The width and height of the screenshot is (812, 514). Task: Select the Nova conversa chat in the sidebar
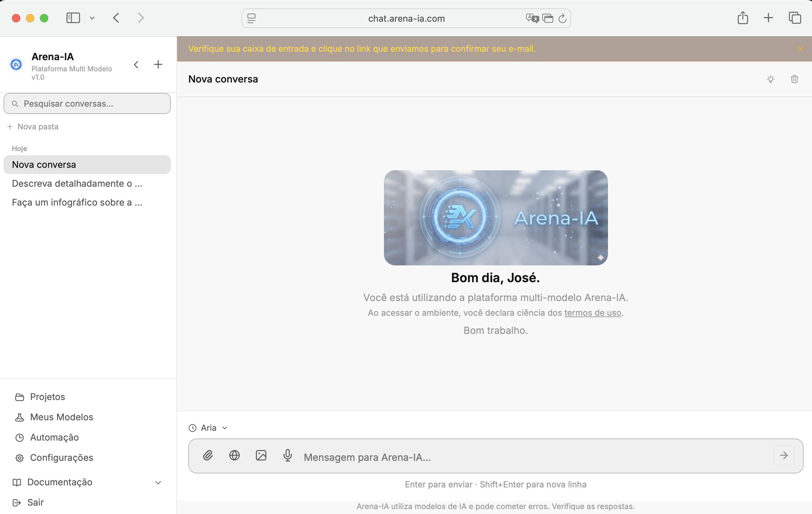[87, 165]
